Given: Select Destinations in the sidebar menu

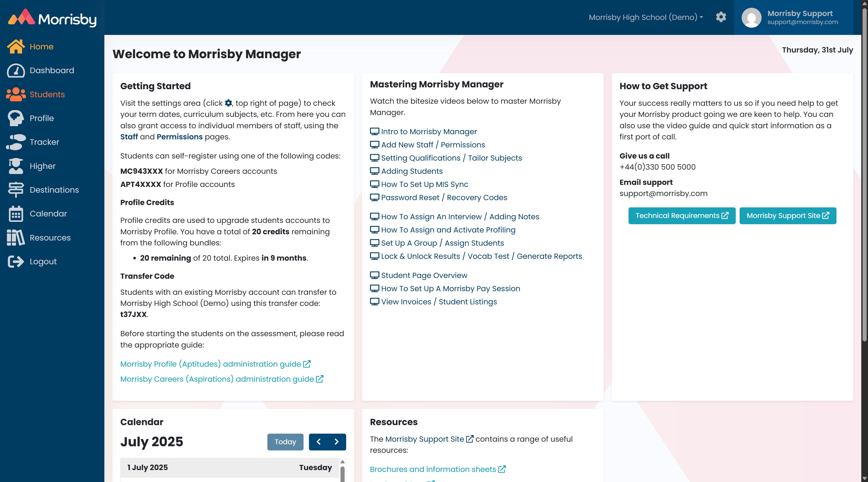Looking at the screenshot, I should coord(54,190).
